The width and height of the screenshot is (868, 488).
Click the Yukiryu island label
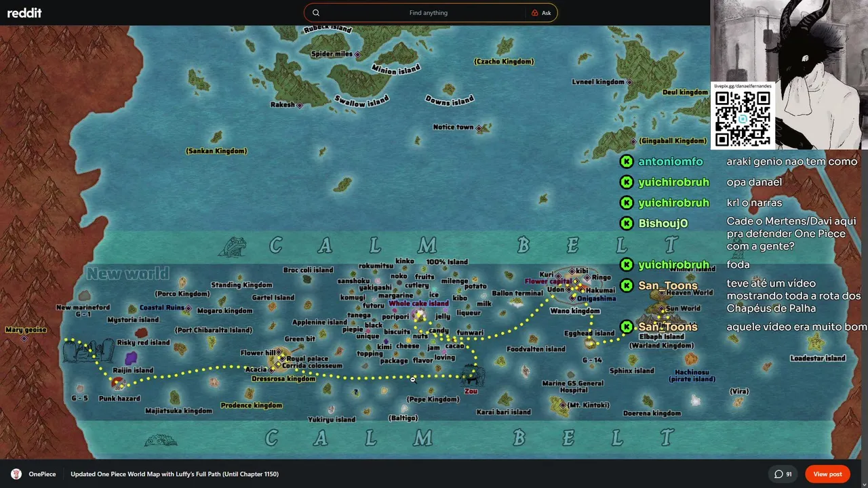tap(332, 420)
